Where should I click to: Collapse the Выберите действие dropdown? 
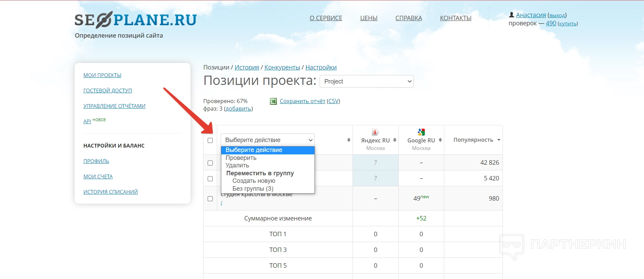[x=268, y=140]
